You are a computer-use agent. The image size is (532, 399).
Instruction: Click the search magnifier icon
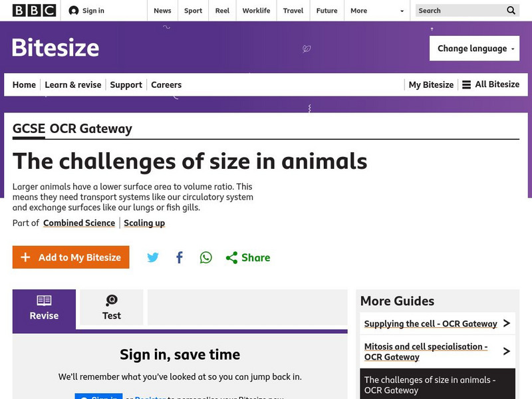click(x=511, y=11)
